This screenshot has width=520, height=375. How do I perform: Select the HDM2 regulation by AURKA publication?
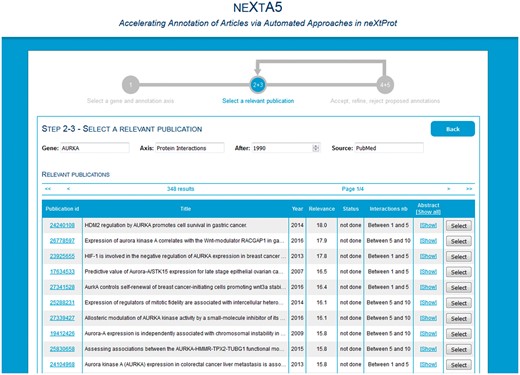[x=459, y=226]
